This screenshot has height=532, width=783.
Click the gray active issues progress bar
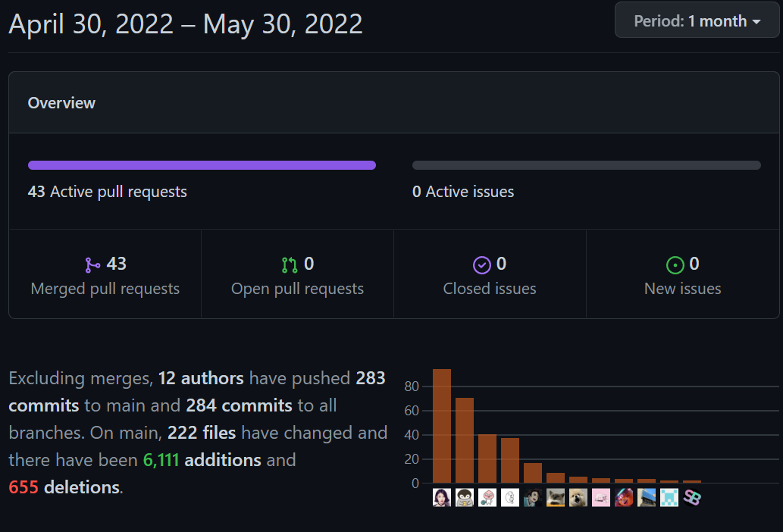586,165
